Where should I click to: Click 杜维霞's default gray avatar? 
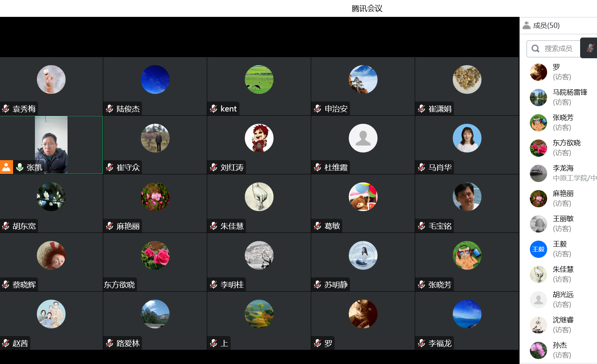pyautogui.click(x=363, y=138)
